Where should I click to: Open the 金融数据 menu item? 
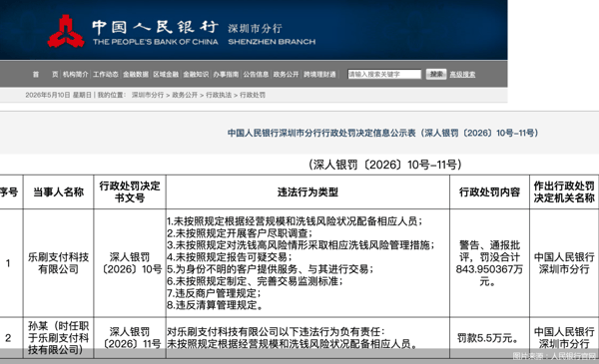pos(136,74)
